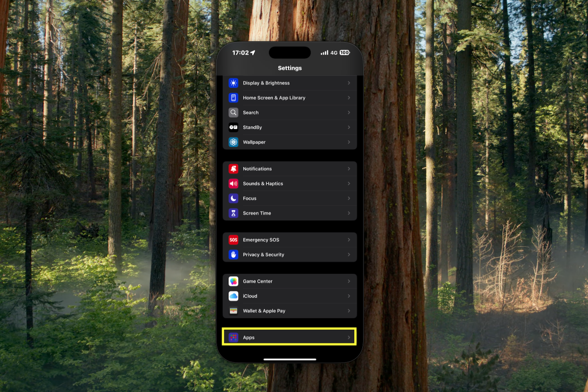The image size is (588, 392).
Task: Tap the Home Screen & App Library icon
Action: point(233,98)
